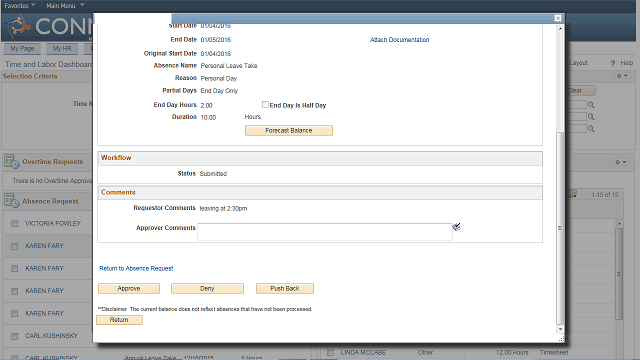
Task: Click the Help question mark icon
Action: 613,63
